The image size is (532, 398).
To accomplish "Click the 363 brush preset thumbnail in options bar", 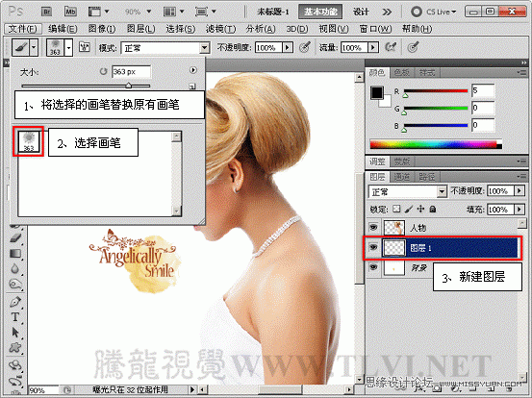I will (x=55, y=47).
